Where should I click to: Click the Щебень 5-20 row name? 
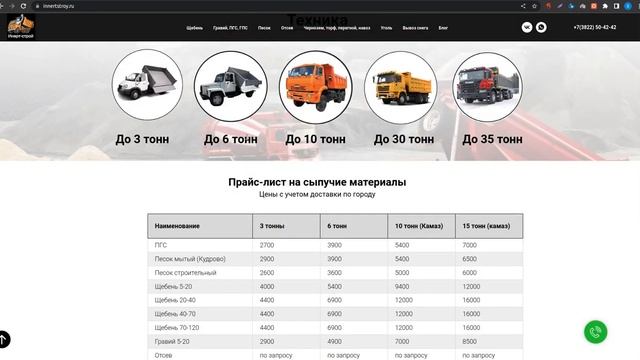(x=173, y=287)
